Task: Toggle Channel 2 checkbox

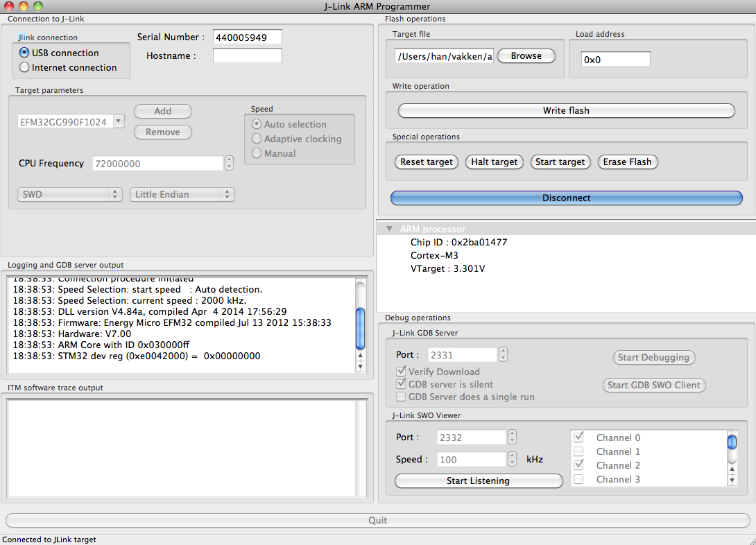Action: coord(578,465)
